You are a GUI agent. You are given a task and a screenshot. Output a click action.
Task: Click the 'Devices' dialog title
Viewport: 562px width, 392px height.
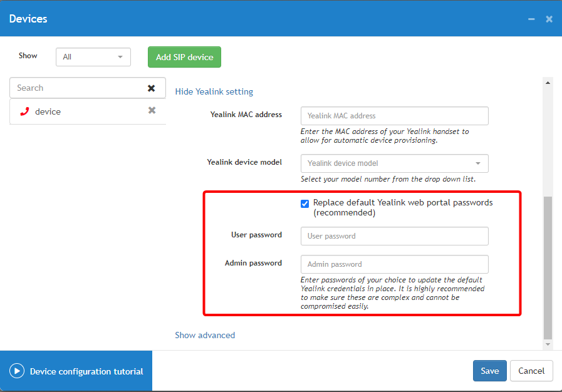[28, 19]
